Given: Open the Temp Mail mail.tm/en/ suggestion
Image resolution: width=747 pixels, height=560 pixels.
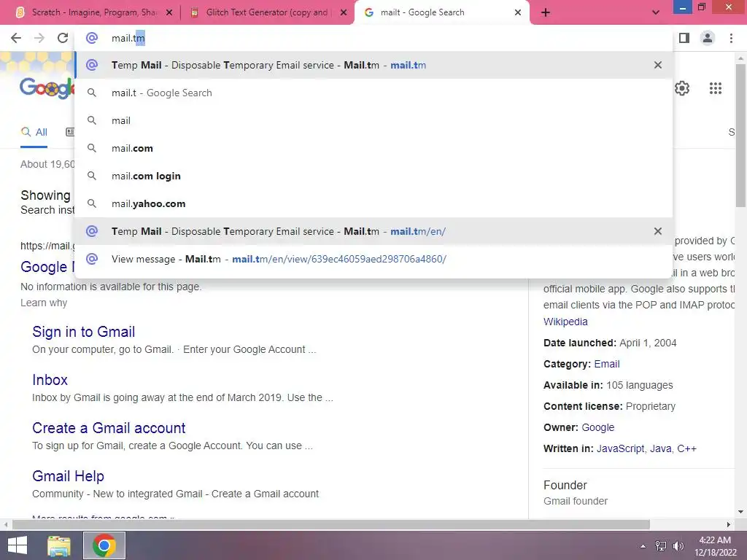Looking at the screenshot, I should pos(373,231).
